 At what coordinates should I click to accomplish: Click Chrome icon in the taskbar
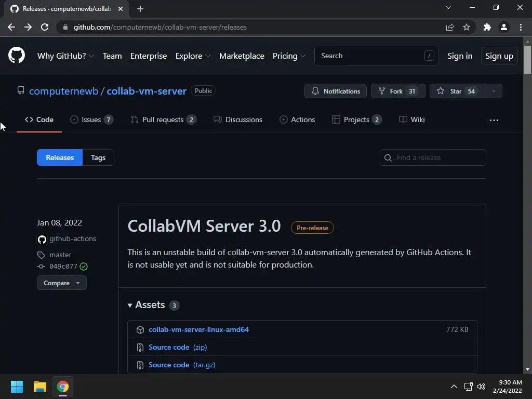pyautogui.click(x=63, y=387)
